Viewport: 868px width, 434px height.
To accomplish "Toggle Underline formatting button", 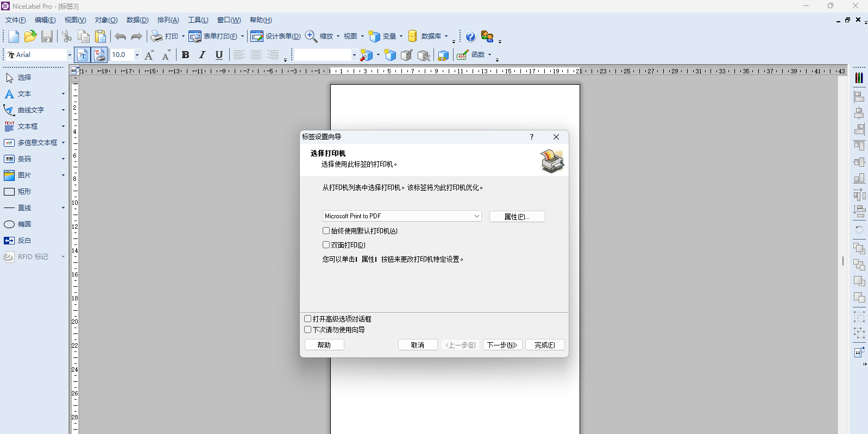I will 219,55.
